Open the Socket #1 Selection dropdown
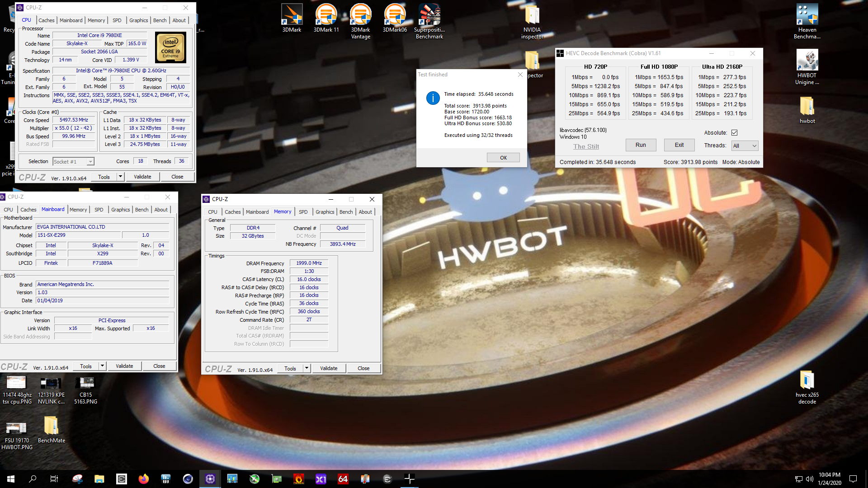This screenshot has width=868, height=488. (73, 161)
